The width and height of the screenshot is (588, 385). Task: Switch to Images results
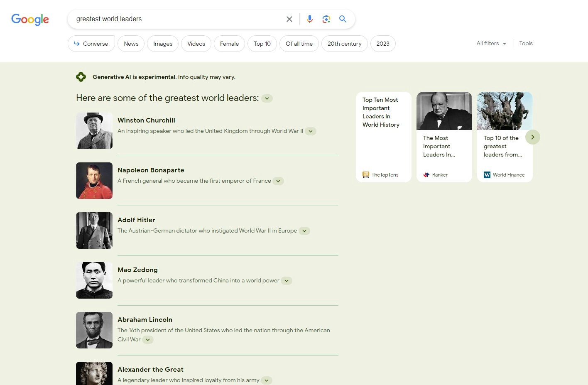163,44
